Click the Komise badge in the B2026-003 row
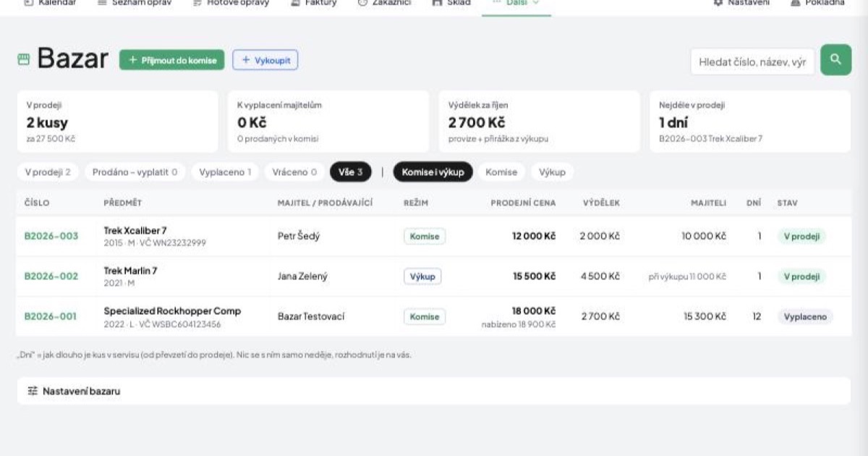This screenshot has width=868, height=456. tap(425, 236)
